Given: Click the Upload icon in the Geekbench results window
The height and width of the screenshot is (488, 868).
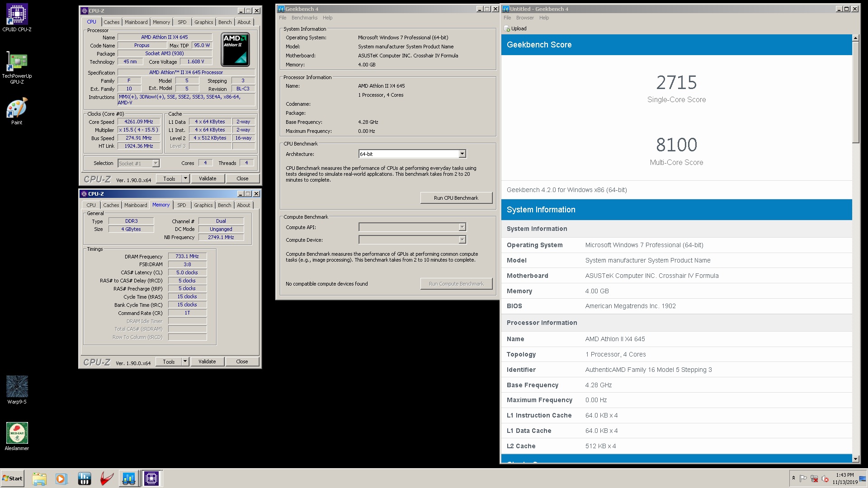Looking at the screenshot, I should click(507, 28).
